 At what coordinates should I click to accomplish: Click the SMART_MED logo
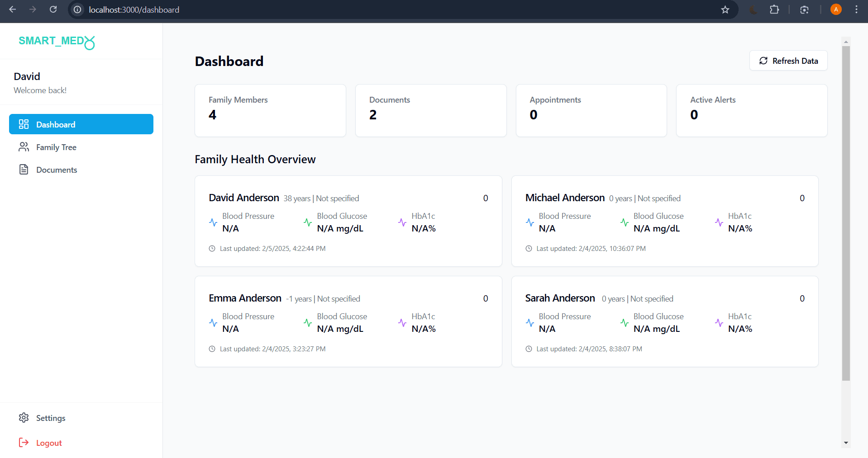tap(57, 42)
